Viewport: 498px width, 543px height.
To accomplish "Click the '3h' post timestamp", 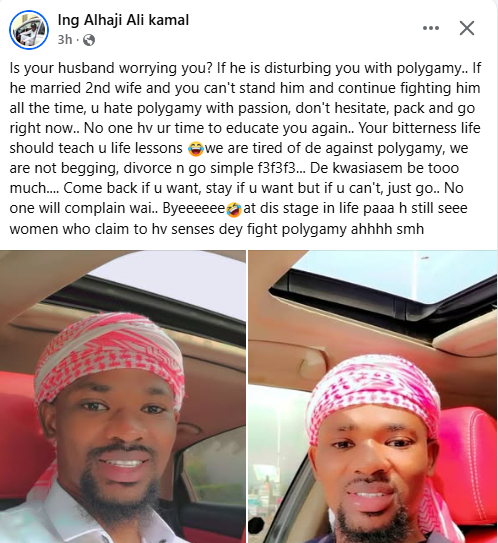I will click(x=65, y=40).
